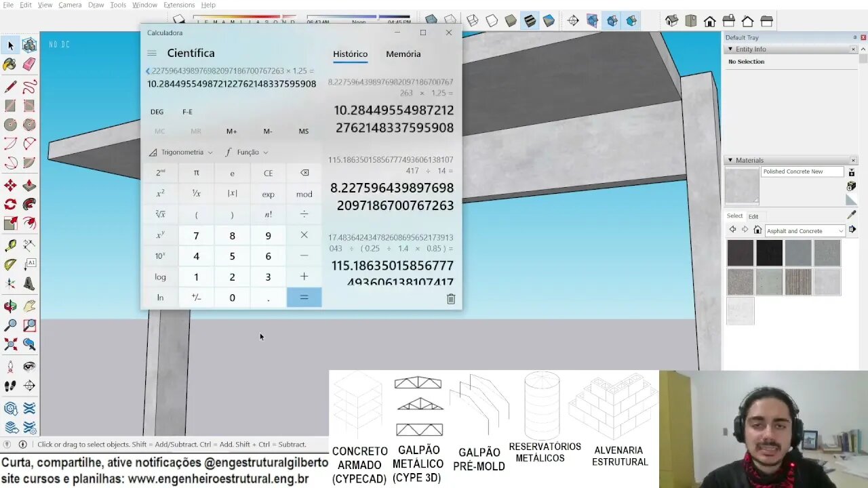The width and height of the screenshot is (868, 488).
Task: Activate the Follow Me tool
Action: tap(29, 204)
